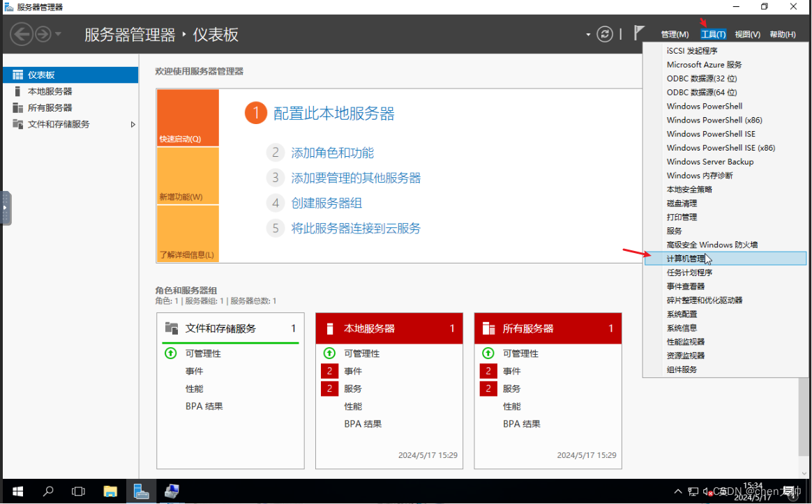This screenshot has height=504, width=812.
Task: Open 打印管理 from tools menu
Action: (725, 217)
